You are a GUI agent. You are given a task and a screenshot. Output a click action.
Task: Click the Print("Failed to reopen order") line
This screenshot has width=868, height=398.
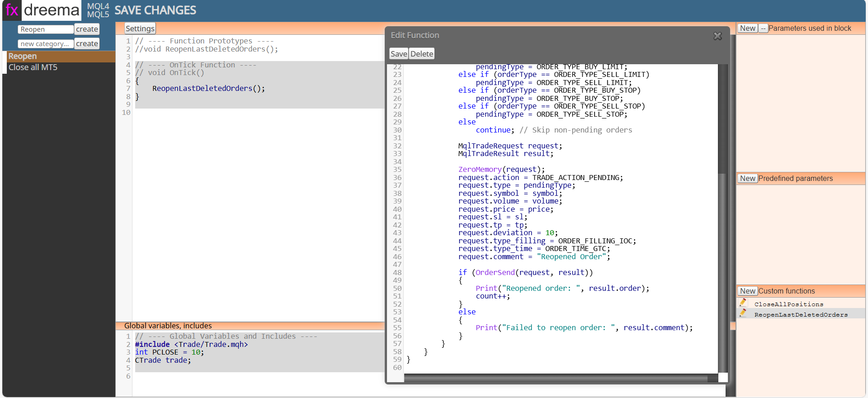(584, 328)
